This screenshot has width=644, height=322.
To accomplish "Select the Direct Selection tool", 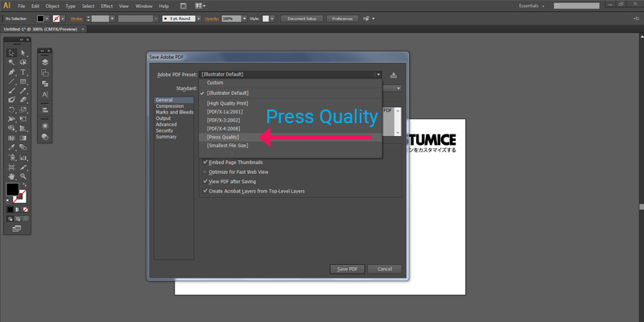I will 23,53.
